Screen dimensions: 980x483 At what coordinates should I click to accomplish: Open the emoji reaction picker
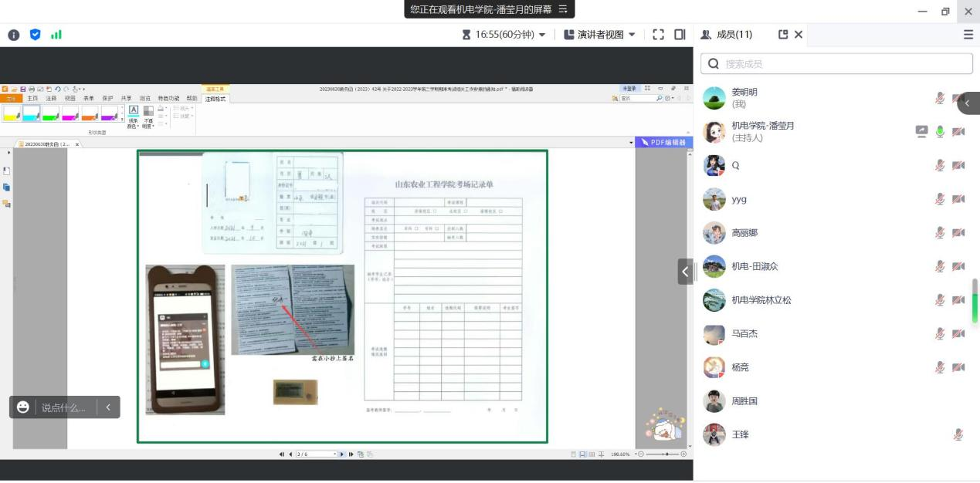[23, 407]
